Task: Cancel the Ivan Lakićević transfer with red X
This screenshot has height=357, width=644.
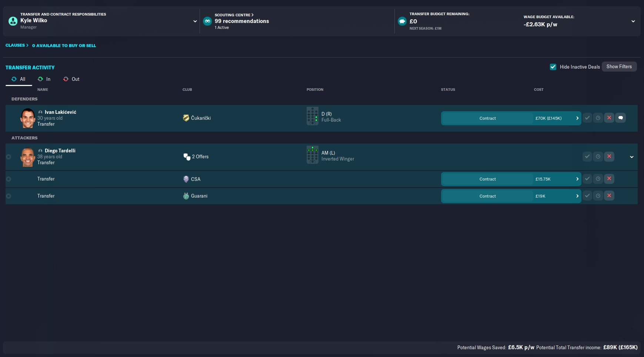Action: pyautogui.click(x=609, y=118)
